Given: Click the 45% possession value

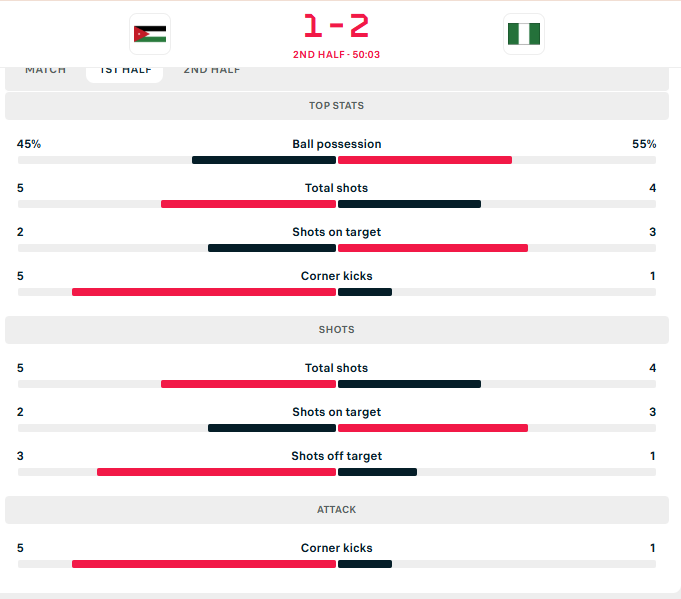Looking at the screenshot, I should [x=29, y=144].
